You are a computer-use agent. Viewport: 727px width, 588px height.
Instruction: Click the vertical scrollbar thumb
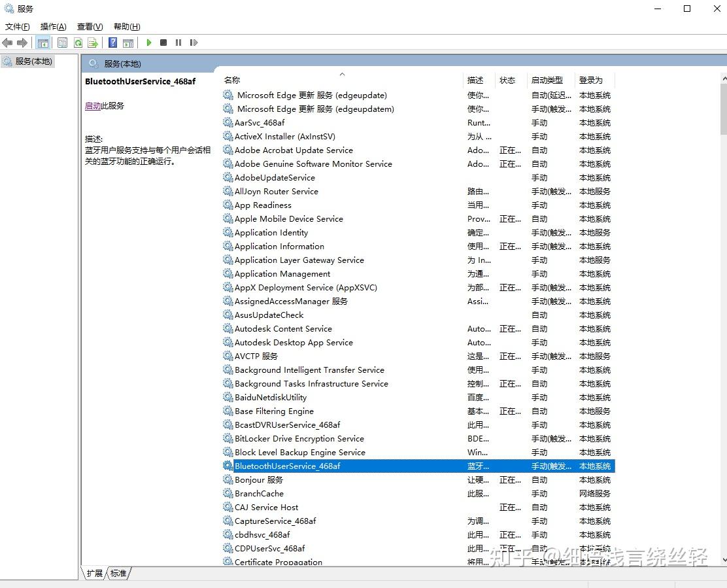coord(724,111)
